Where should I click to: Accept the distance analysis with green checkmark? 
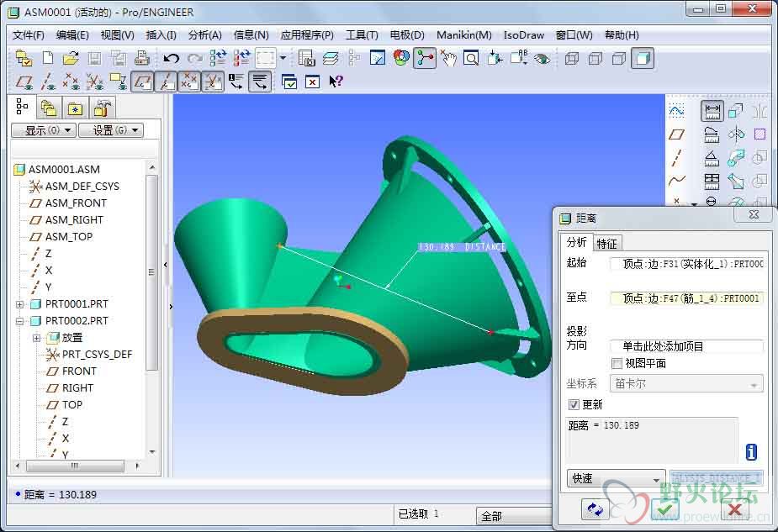pos(664,509)
